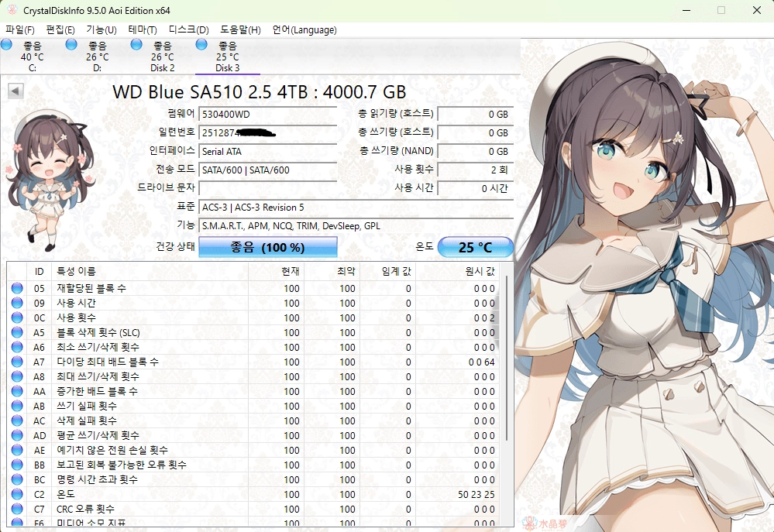Screen dimensions: 774x532
Task: Click the blue status orb for Disk 3
Action: [201, 44]
